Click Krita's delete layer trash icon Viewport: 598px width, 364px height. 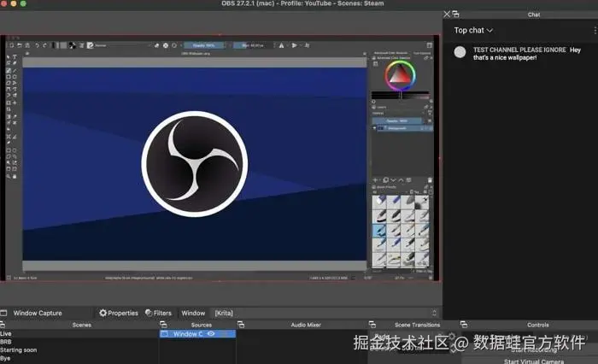coord(430,180)
